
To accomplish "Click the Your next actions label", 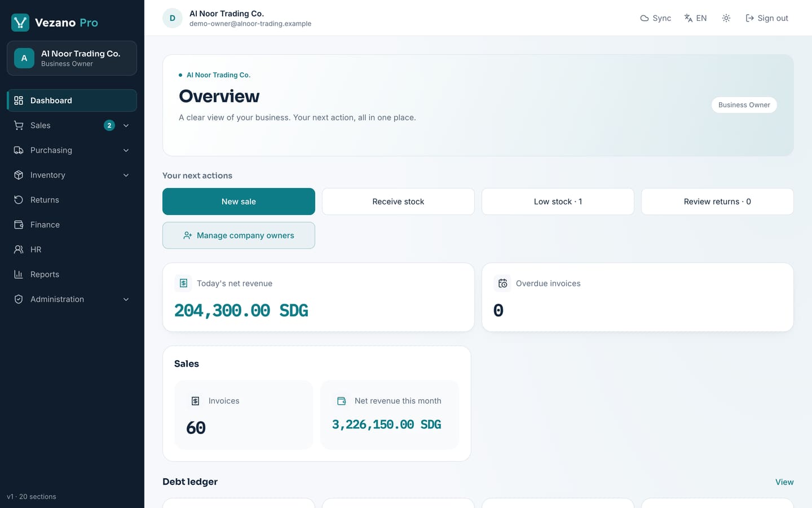I will 197,176.
